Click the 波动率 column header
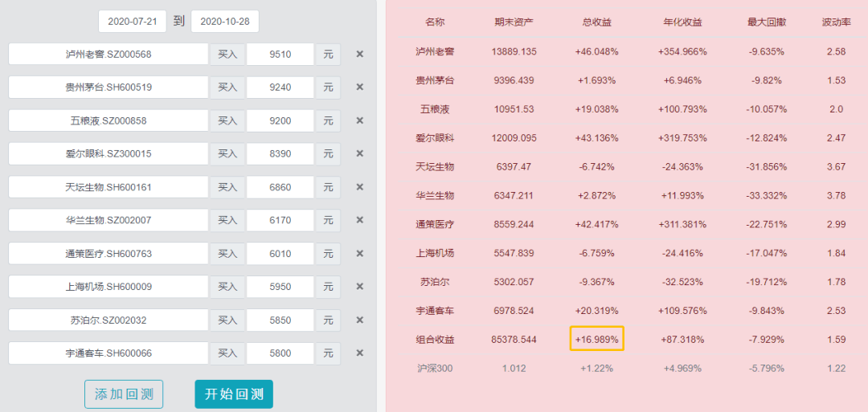This screenshot has width=868, height=412. (x=837, y=22)
